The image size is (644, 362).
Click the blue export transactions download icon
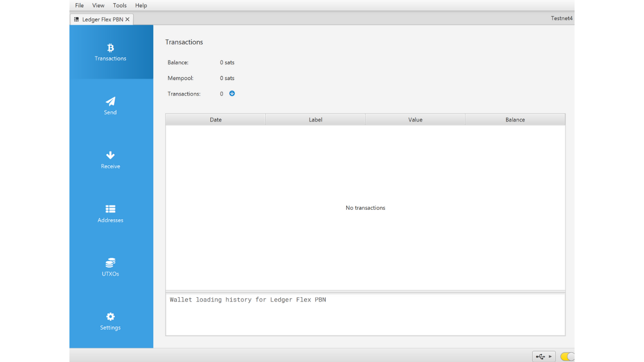tap(232, 94)
